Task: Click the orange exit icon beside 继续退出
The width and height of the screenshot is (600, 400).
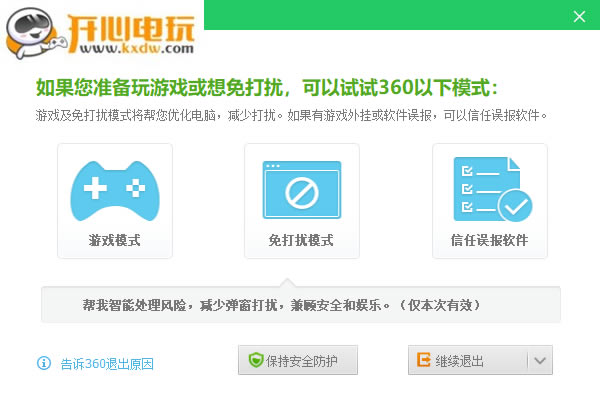Action: tap(424, 361)
